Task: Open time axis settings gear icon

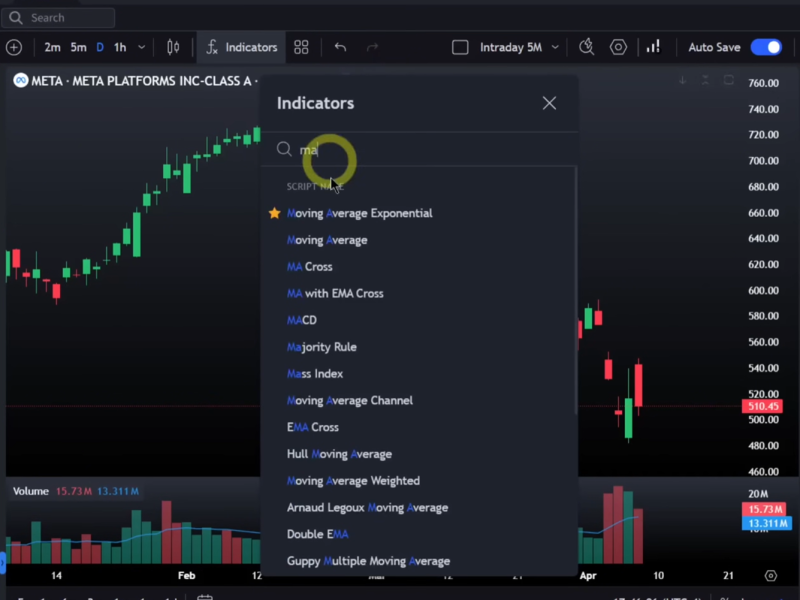Action: (770, 576)
